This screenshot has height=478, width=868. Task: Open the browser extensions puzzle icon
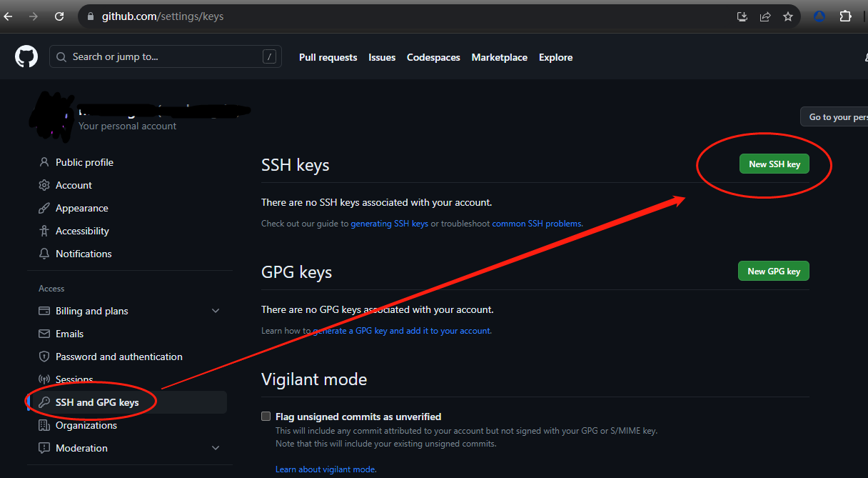pyautogui.click(x=845, y=16)
